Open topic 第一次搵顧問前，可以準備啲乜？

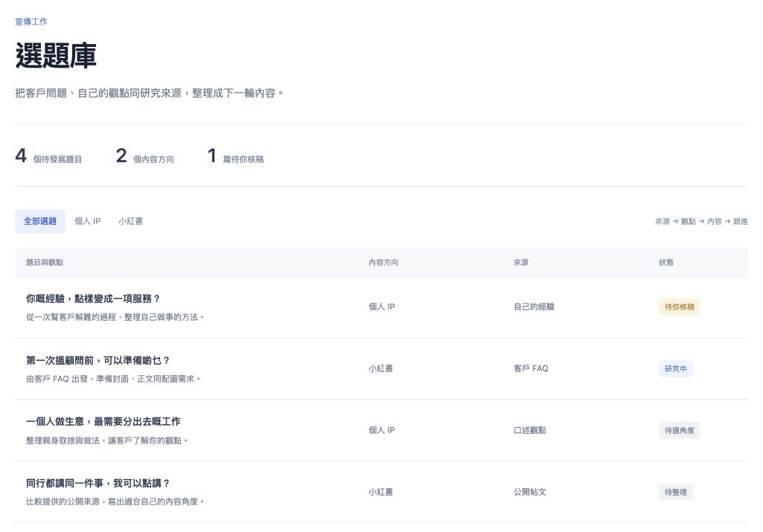point(98,360)
